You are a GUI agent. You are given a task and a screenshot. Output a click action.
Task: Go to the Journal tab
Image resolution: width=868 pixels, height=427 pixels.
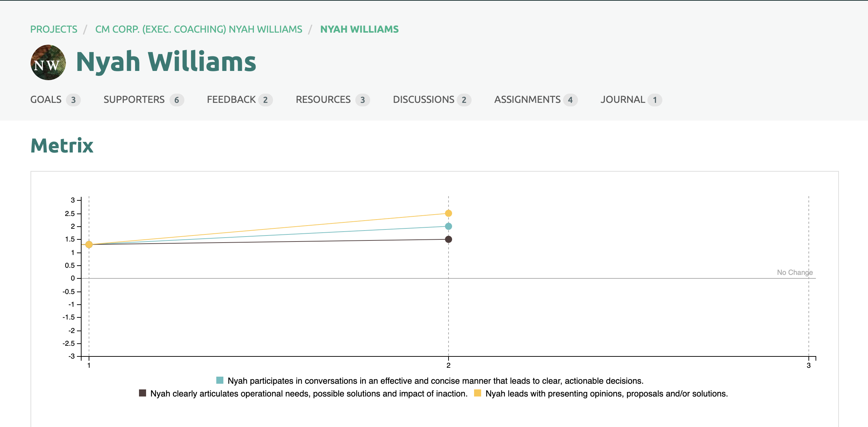[631, 100]
